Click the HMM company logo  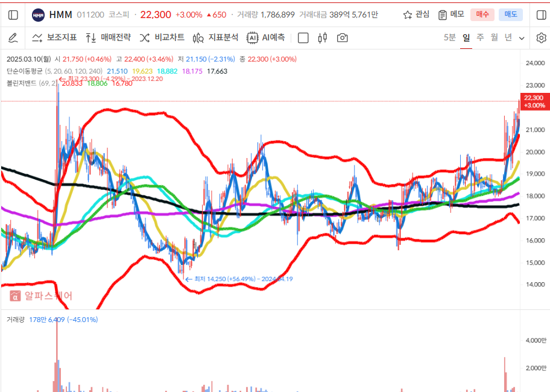tap(38, 14)
